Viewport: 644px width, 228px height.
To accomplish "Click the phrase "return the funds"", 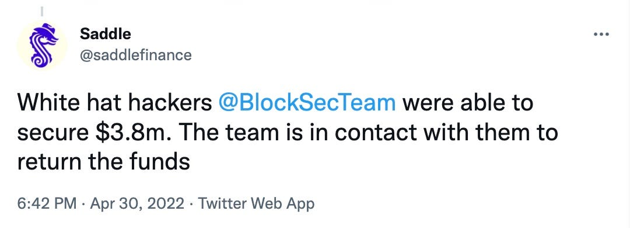I will (x=103, y=162).
